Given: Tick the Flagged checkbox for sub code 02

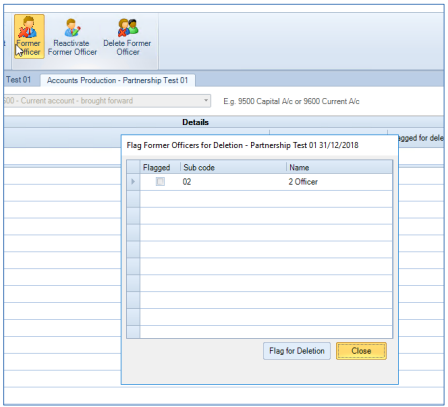Looking at the screenshot, I should click(x=160, y=182).
